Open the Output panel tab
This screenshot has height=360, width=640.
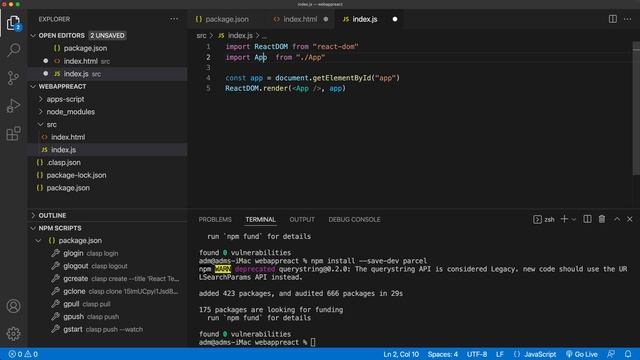click(302, 219)
